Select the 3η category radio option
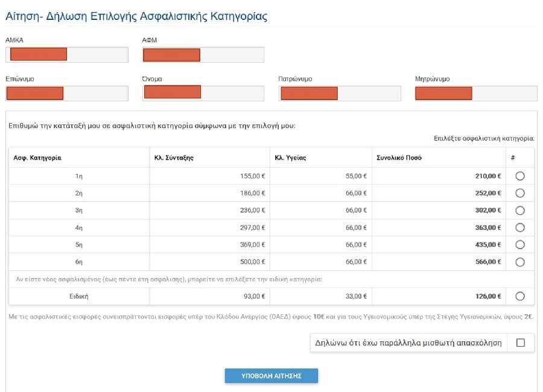The width and height of the screenshot is (543, 392). (x=520, y=210)
